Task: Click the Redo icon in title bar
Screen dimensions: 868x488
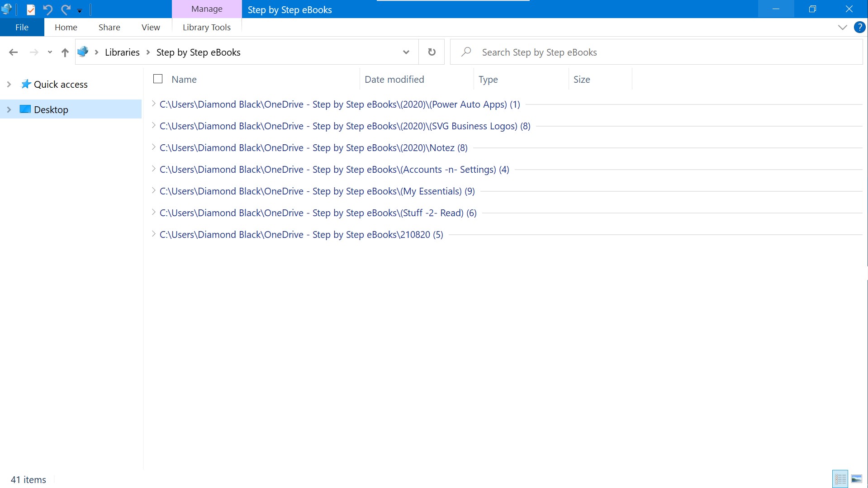Action: tap(66, 9)
